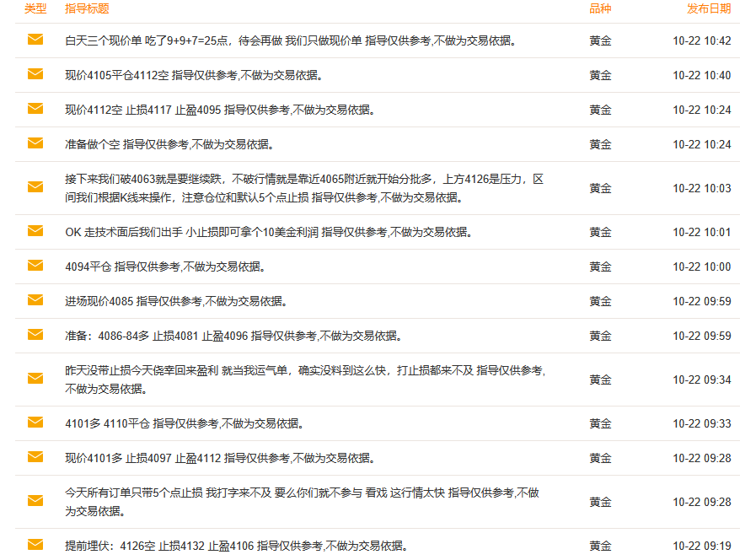Open the '现价4112空 止损4117 止盈4095' guidance title
The height and width of the screenshot is (560, 756).
pos(219,110)
